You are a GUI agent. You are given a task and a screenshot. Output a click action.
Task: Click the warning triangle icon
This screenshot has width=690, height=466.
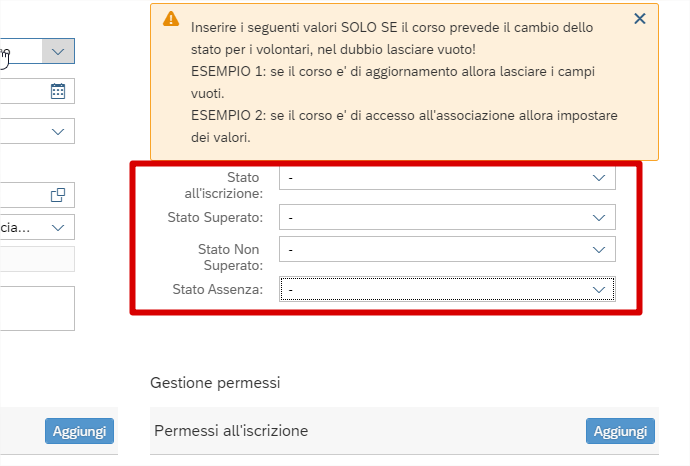point(171,19)
